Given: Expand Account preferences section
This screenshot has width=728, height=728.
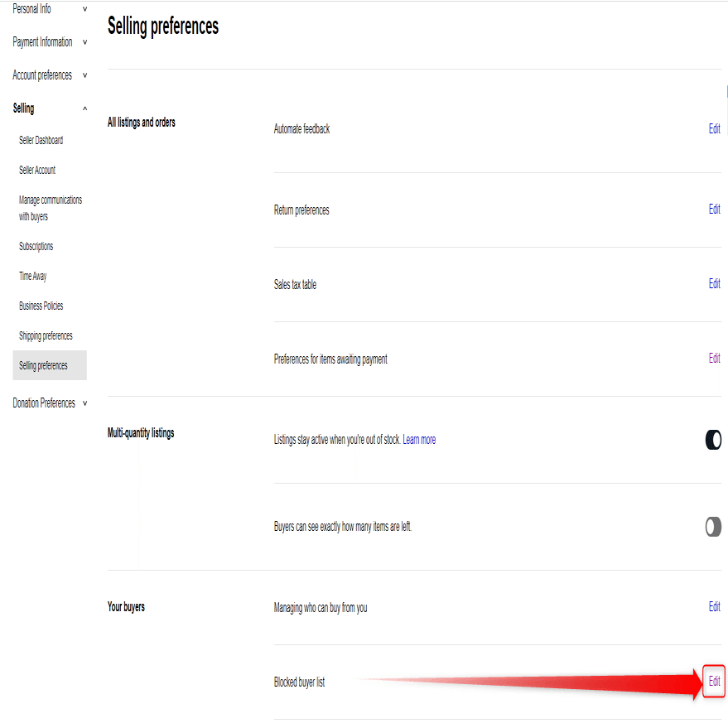Looking at the screenshot, I should 50,75.
